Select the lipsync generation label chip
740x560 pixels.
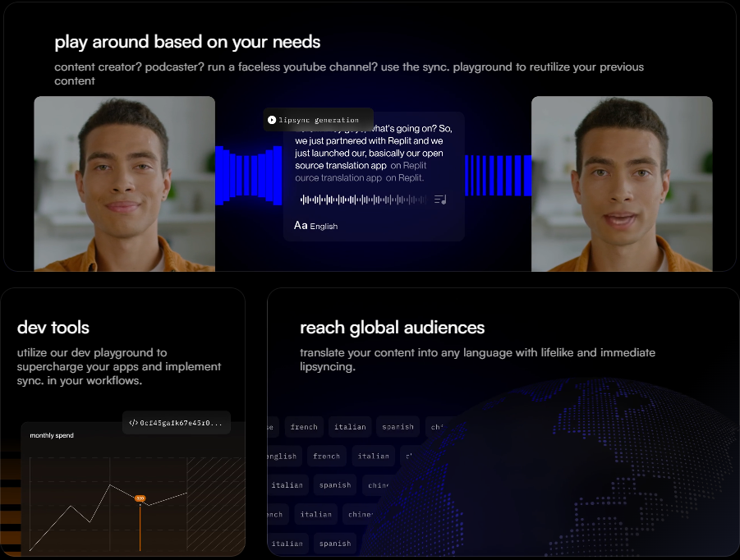pyautogui.click(x=318, y=120)
